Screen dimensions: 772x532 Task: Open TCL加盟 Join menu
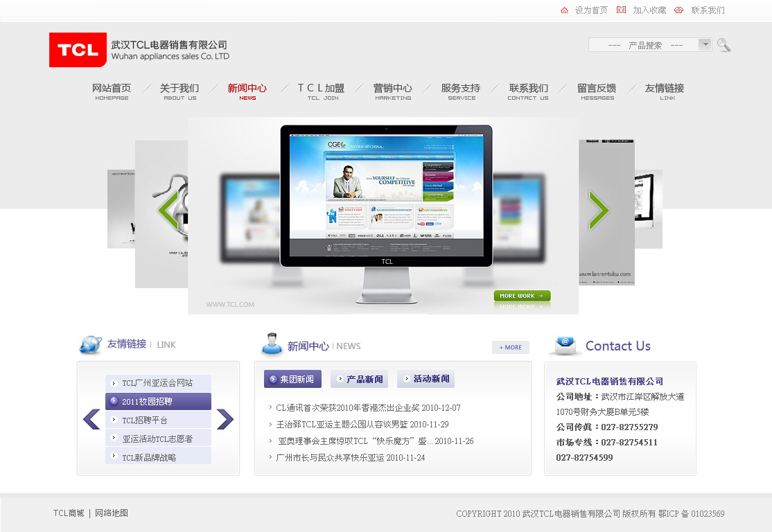[x=322, y=91]
